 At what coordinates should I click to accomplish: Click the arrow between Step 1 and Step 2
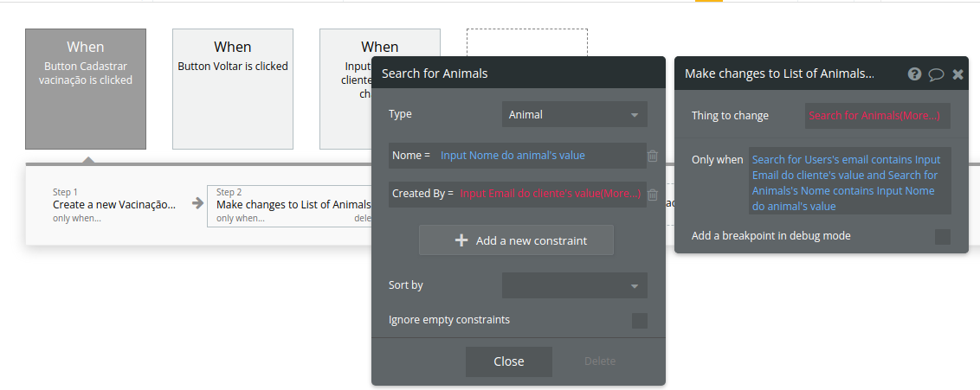click(197, 203)
